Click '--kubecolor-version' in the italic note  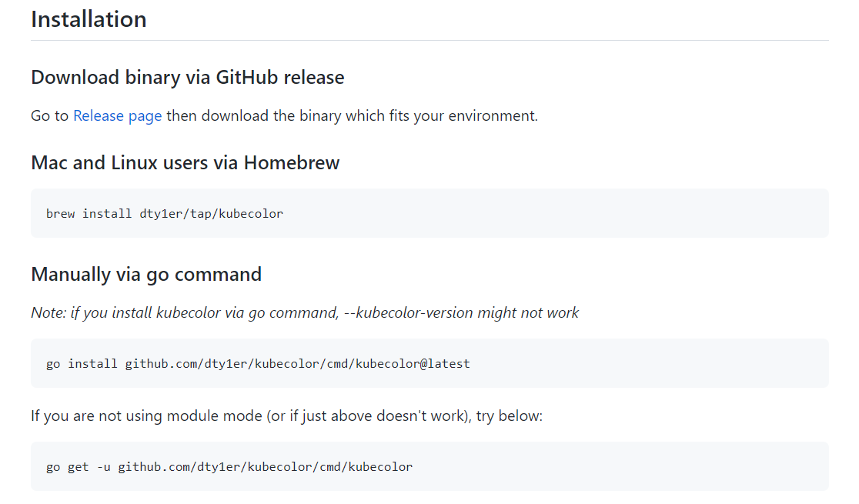409,313
